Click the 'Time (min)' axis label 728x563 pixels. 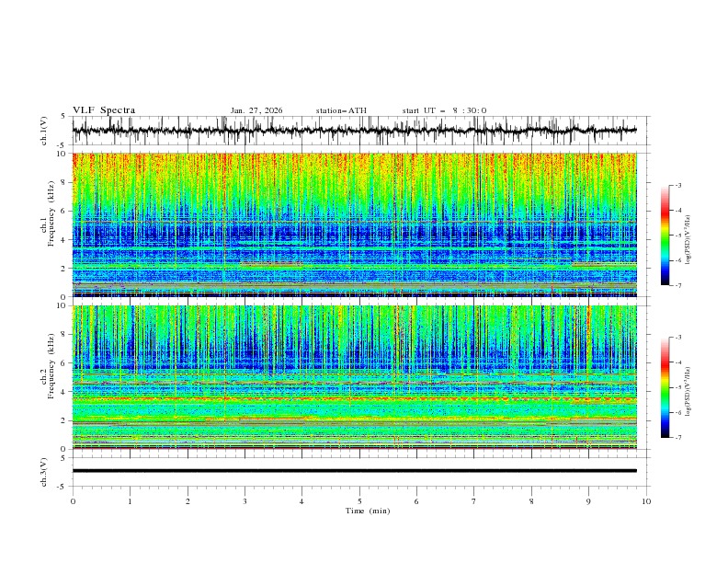pos(368,511)
